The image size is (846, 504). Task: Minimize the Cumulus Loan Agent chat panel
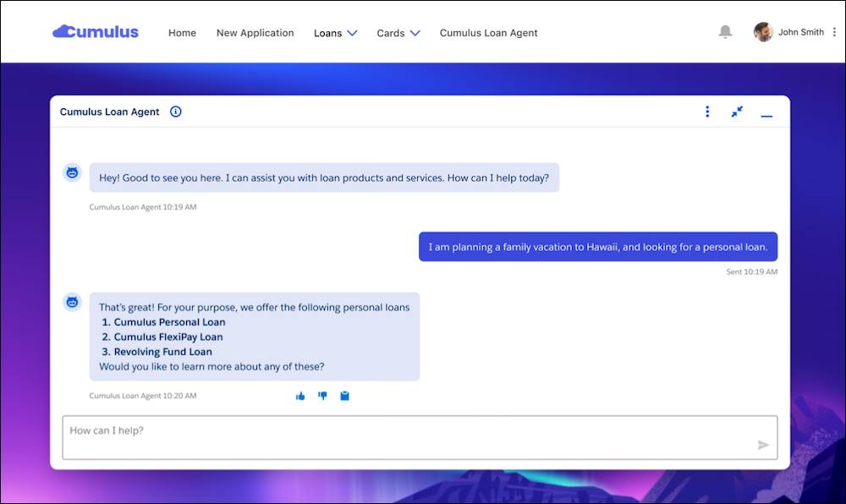(x=766, y=115)
